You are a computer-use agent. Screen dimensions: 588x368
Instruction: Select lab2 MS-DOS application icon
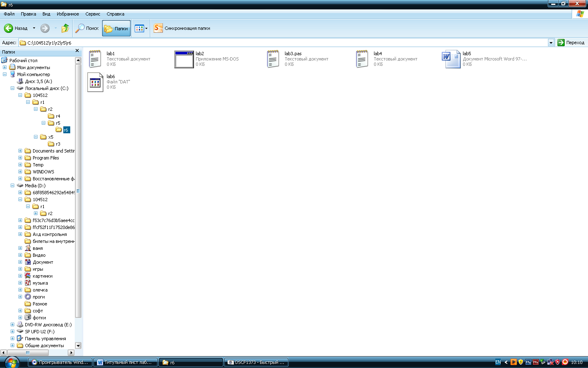tap(184, 59)
